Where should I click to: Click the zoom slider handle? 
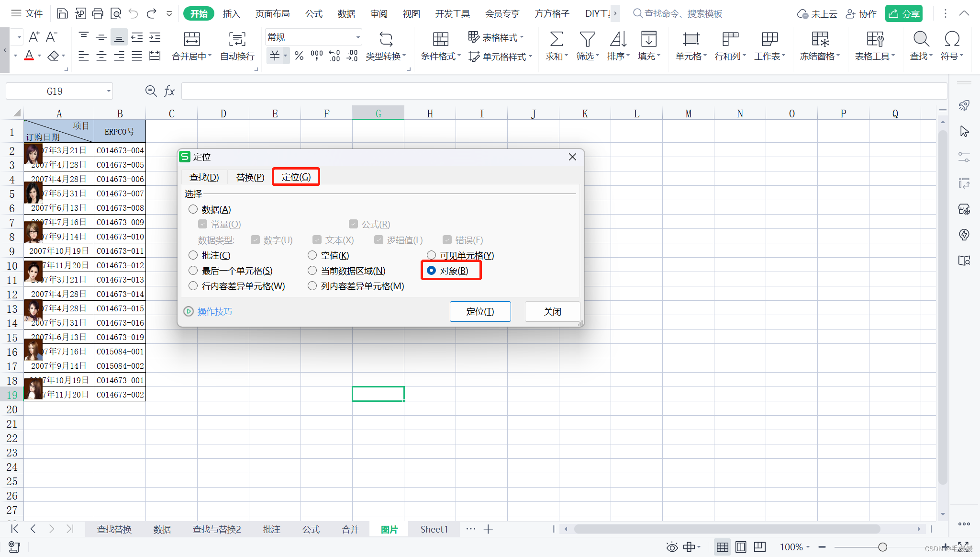[882, 547]
